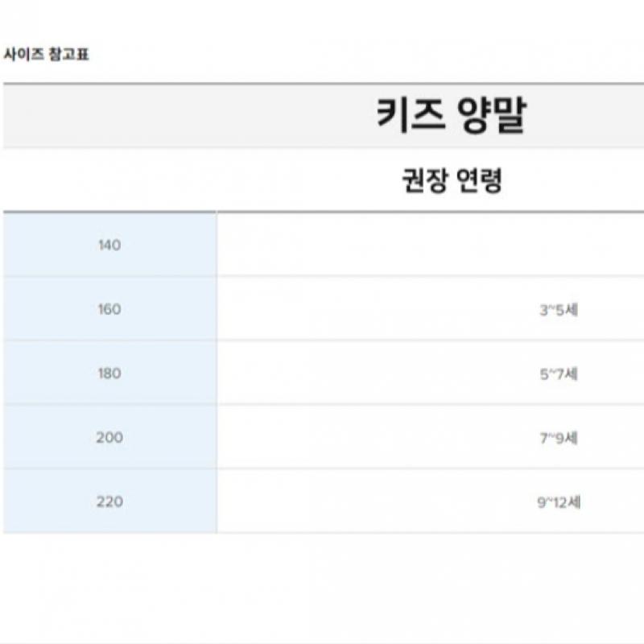
Task: Click the empty white space left of 3~5세
Action: 362,309
